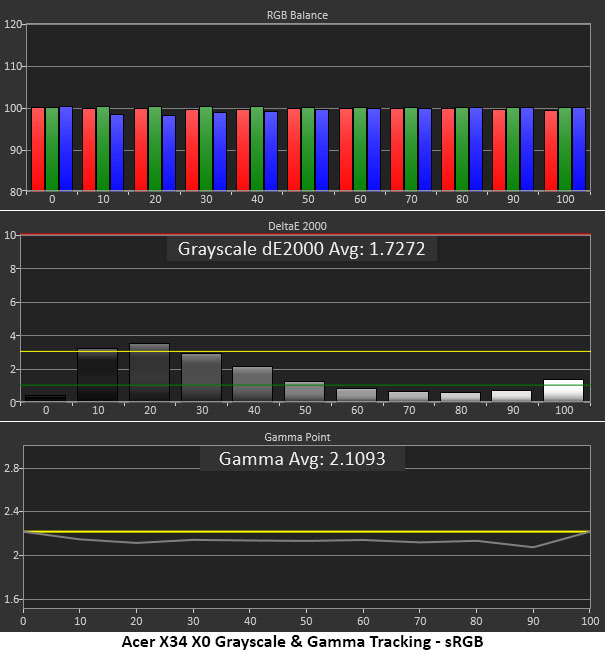Select the Grayscale dE2000 Avg: 1.7272 label
Viewport: 605px width, 652px height.
coord(301,249)
